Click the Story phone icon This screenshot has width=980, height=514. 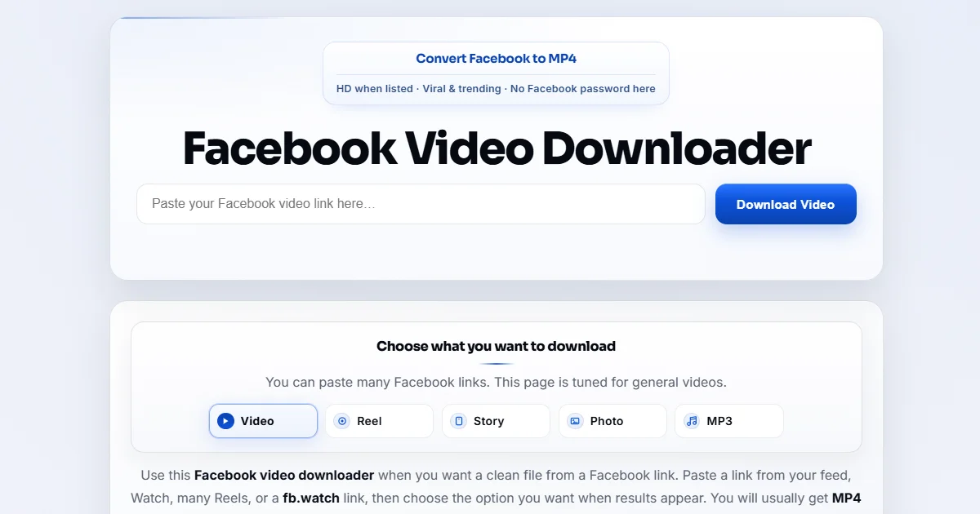459,421
